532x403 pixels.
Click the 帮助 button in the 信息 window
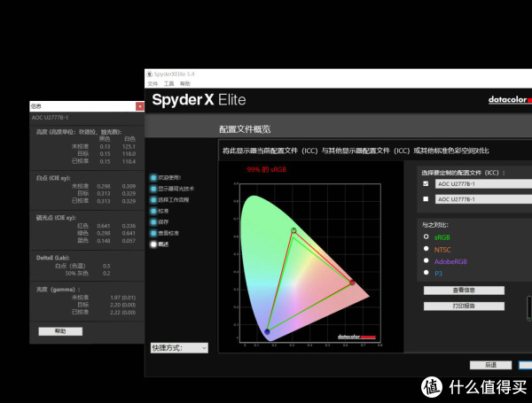coord(60,331)
